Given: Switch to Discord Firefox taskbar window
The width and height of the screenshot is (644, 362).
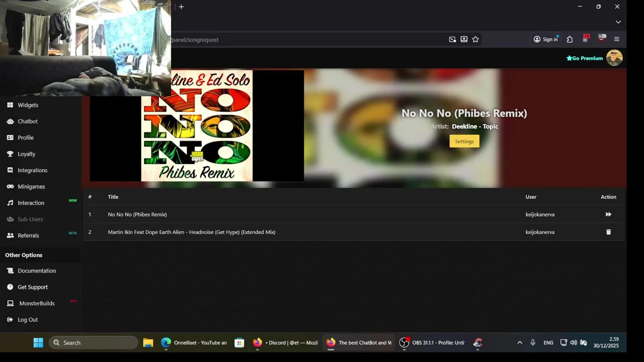Looking at the screenshot, I should click(x=285, y=342).
